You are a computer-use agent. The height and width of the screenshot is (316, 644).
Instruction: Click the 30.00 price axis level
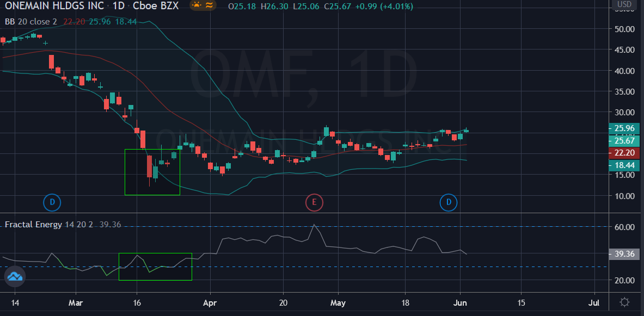(625, 112)
